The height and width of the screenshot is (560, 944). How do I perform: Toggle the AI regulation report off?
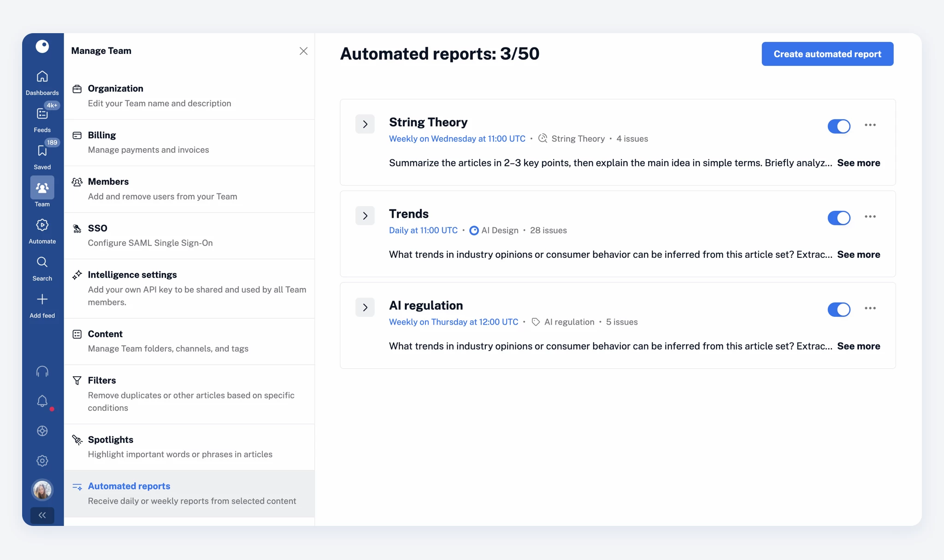pos(838,309)
